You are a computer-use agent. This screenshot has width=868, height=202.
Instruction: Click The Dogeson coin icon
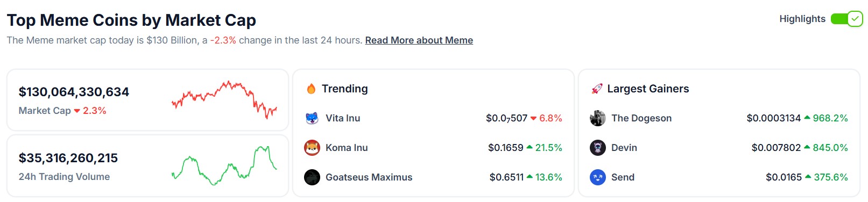click(598, 118)
